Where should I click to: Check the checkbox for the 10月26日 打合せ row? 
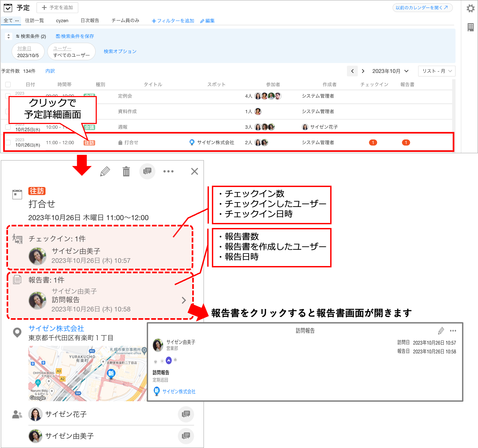(x=8, y=143)
